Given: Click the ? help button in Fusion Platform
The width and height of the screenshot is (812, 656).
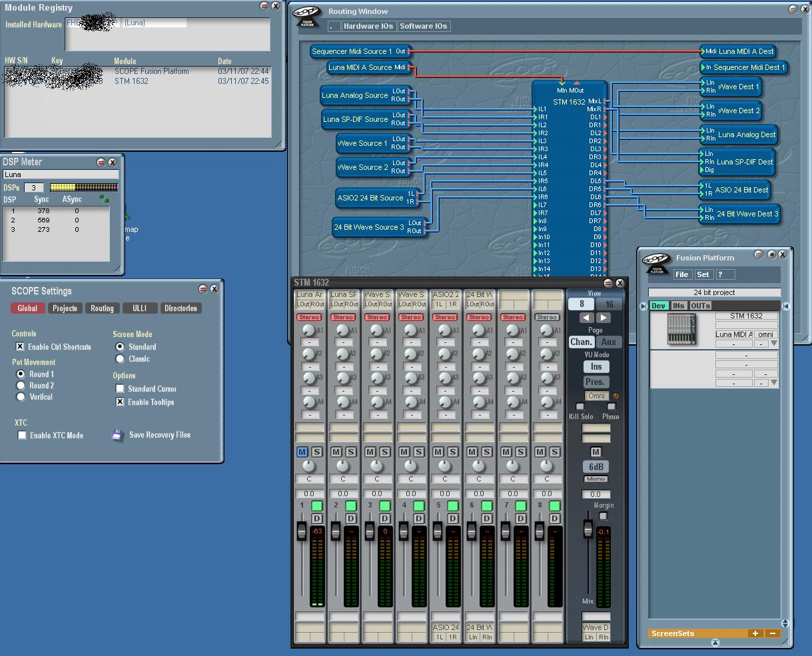Looking at the screenshot, I should coord(725,274).
